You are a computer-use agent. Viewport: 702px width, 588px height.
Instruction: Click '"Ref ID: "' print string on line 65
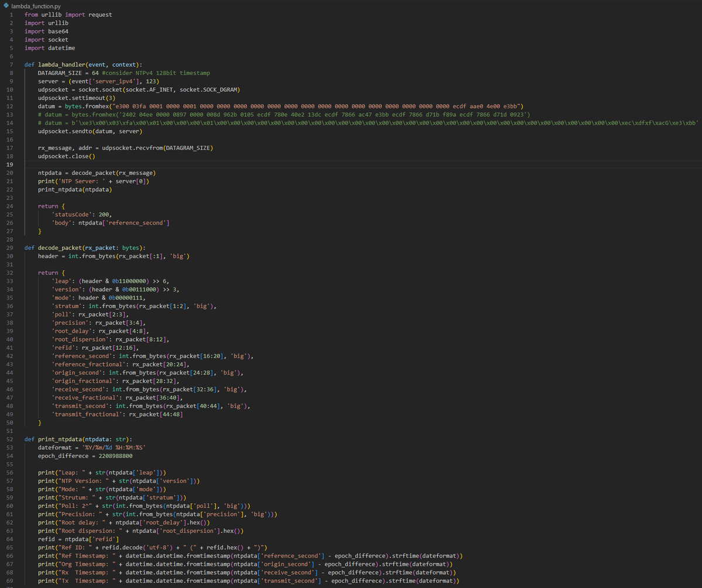click(75, 546)
